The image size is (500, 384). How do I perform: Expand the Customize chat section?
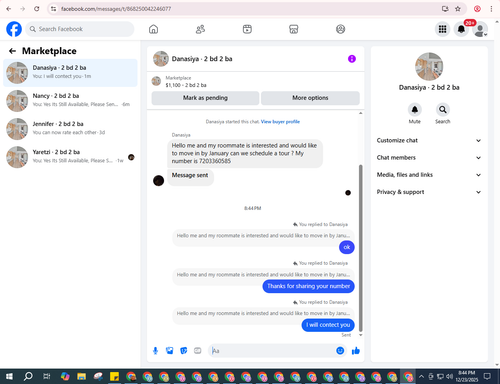click(429, 141)
